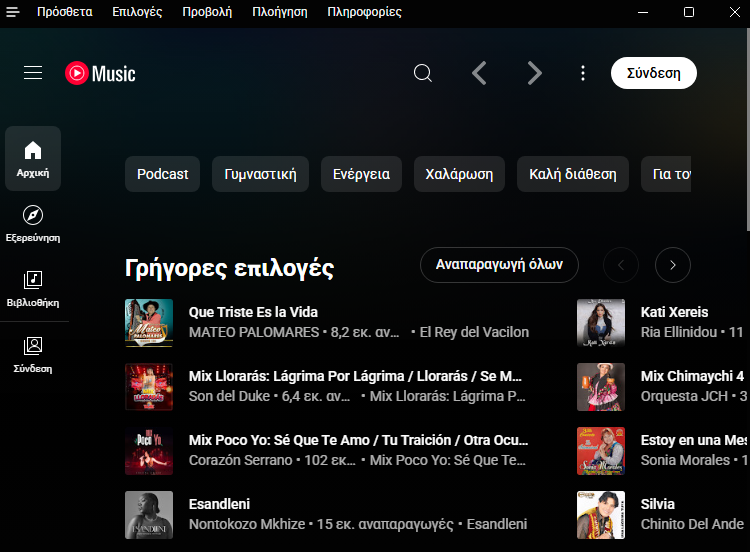Screen dimensions: 750x552
Task: Click the YouTube Music logo
Action: point(100,74)
